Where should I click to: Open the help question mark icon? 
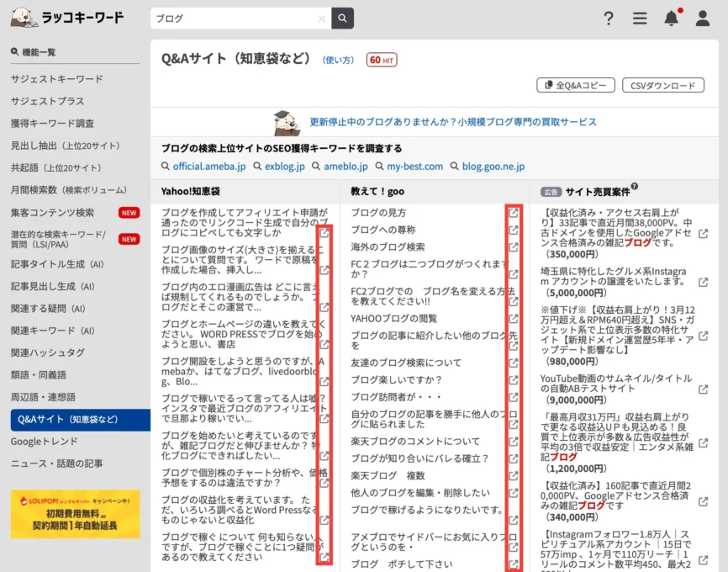click(x=609, y=19)
